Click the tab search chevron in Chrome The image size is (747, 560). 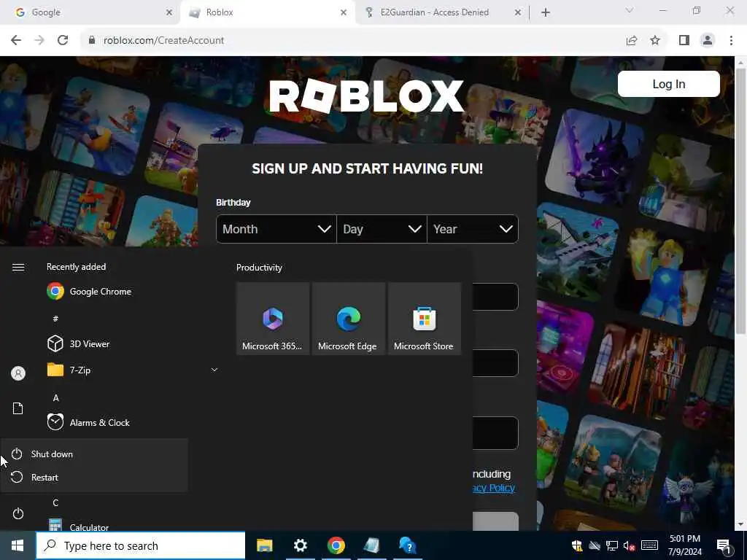[x=630, y=10]
